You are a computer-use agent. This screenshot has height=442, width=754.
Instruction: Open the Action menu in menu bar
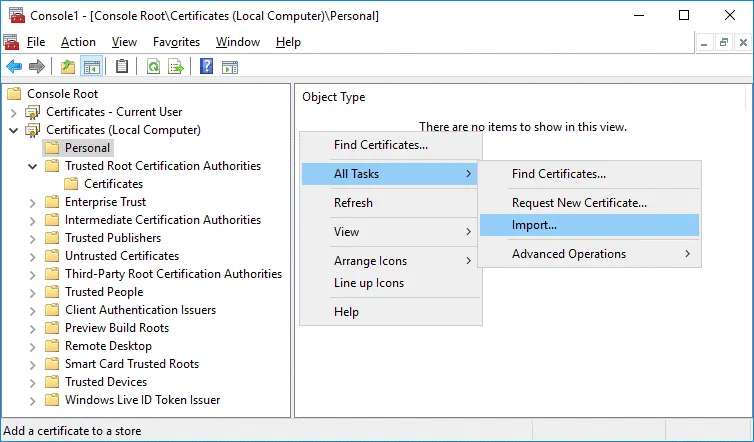coord(78,42)
